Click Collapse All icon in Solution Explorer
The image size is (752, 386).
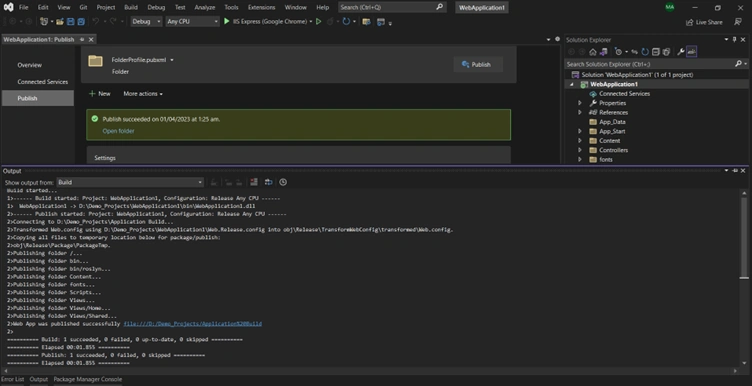[x=656, y=52]
